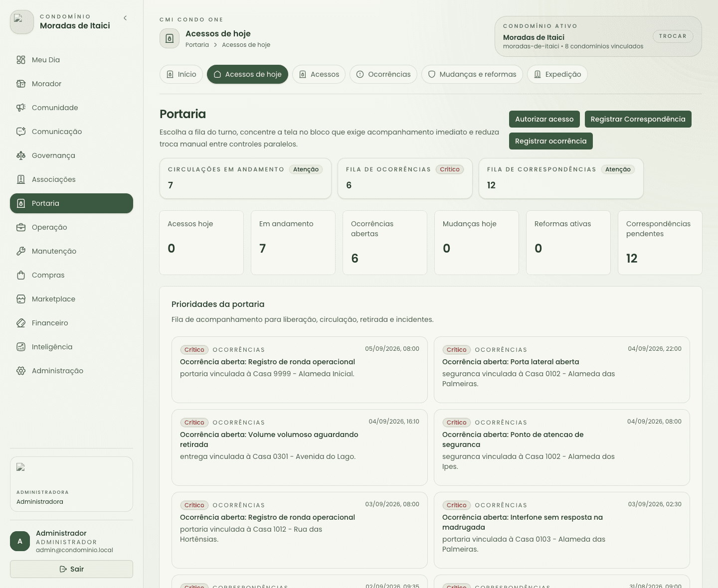Click the Acessos de hoje header icon
The width and height of the screenshot is (718, 588).
click(170, 38)
